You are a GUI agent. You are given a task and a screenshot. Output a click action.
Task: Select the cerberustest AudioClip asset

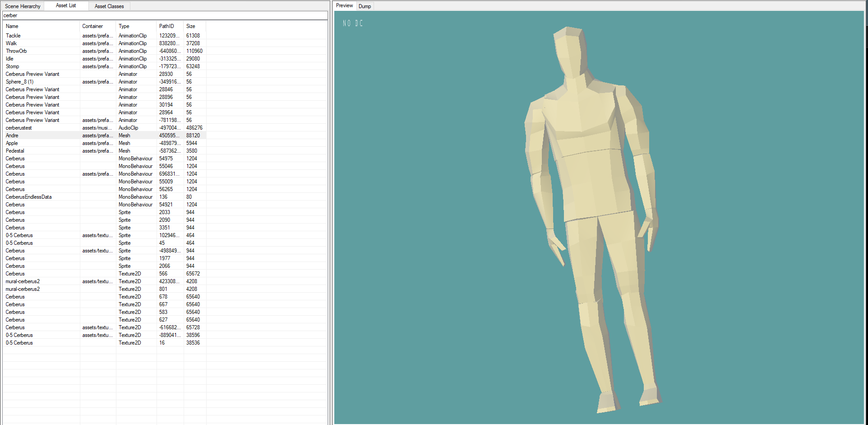point(19,128)
